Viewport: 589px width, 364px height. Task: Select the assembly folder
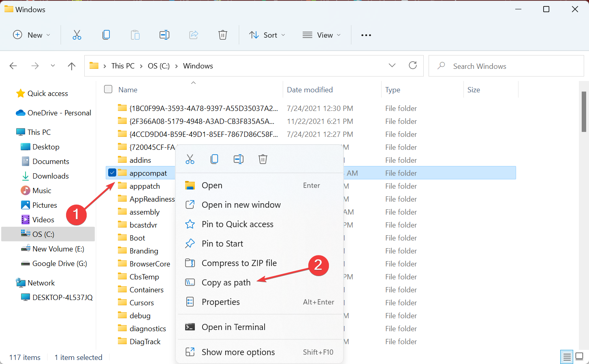click(x=144, y=212)
